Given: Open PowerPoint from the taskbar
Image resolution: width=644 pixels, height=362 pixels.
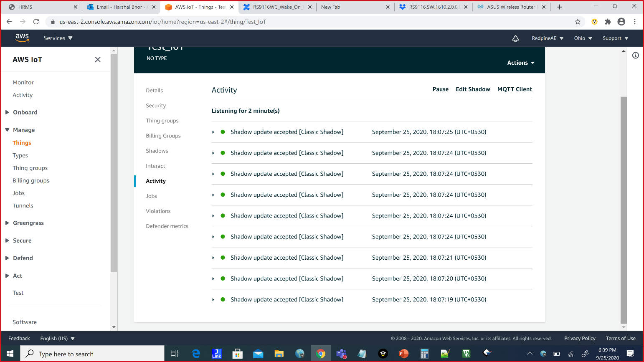Looking at the screenshot, I should (x=403, y=354).
